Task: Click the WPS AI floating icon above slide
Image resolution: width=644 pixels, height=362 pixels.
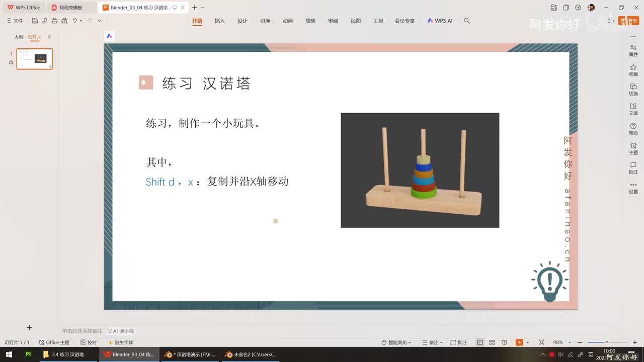Action: [110, 36]
